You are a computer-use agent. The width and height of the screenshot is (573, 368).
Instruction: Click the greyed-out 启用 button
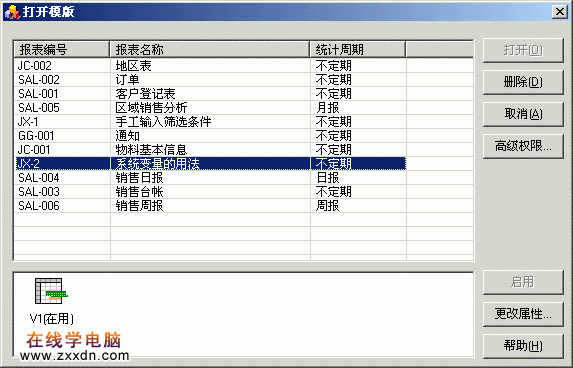523,282
